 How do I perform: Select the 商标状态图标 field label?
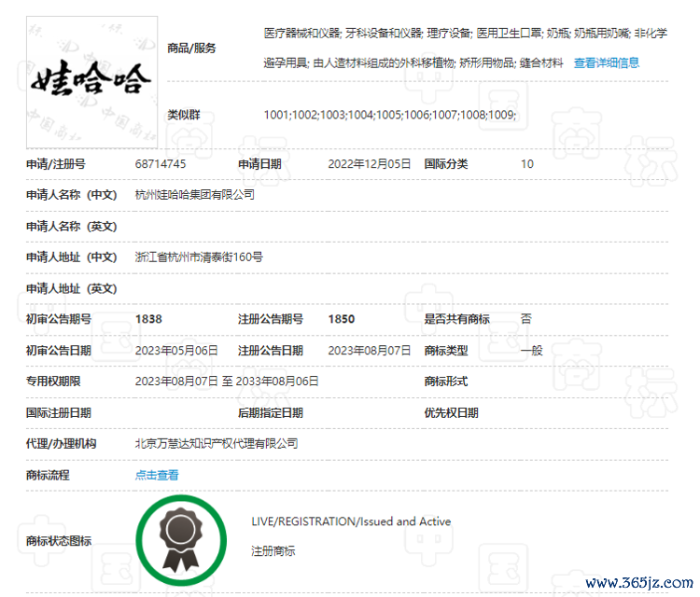click(59, 541)
